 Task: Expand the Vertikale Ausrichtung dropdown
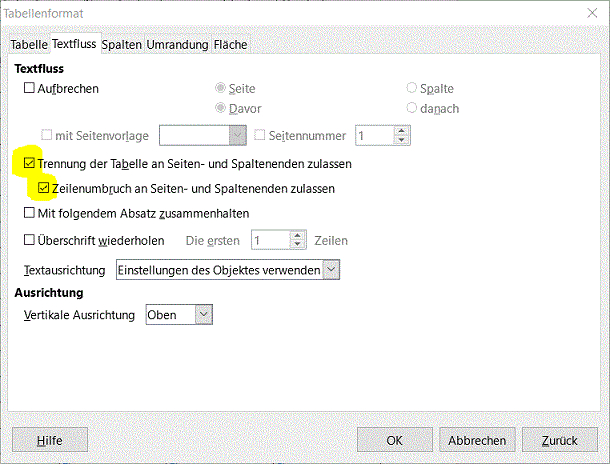point(179,314)
